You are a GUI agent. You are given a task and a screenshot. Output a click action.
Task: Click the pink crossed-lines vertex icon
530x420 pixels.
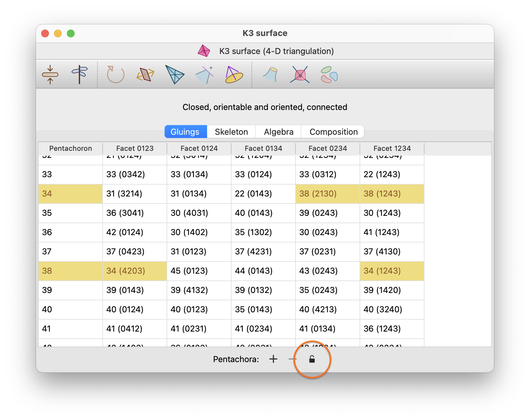[300, 75]
